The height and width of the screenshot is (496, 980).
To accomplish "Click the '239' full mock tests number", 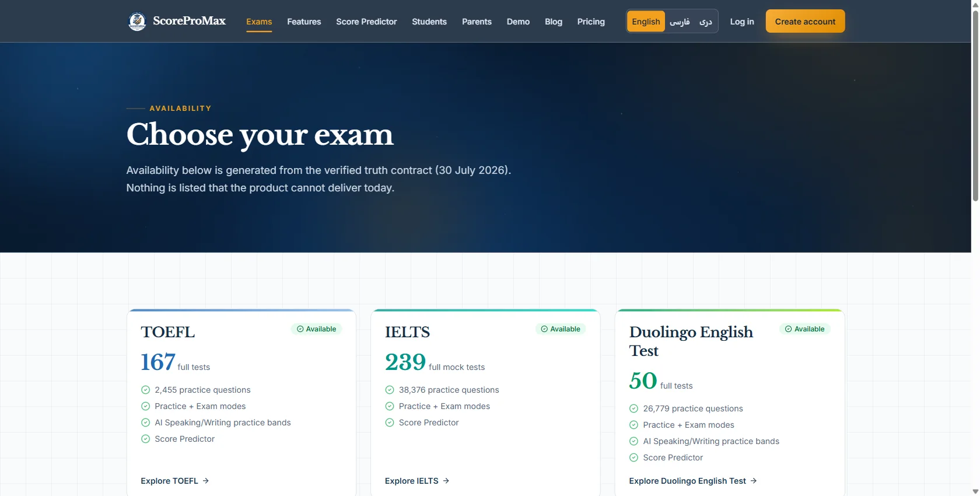I will click(x=405, y=362).
